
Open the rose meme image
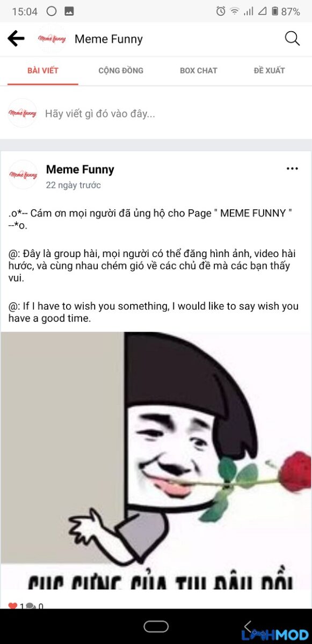tap(156, 460)
